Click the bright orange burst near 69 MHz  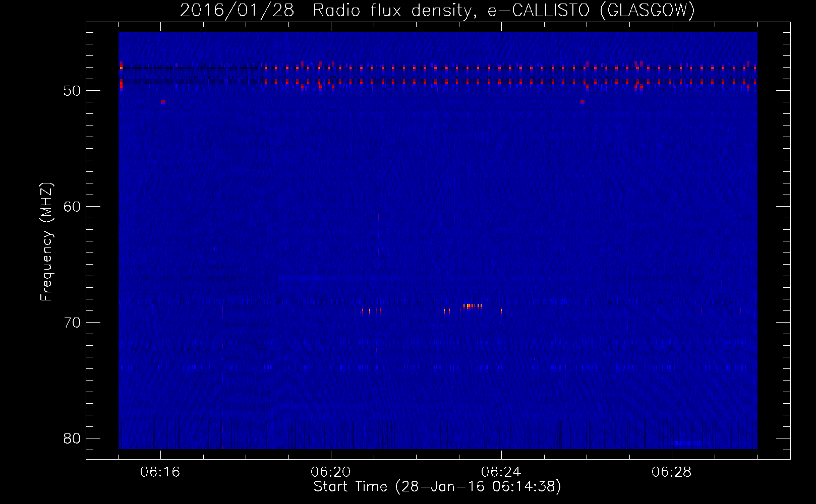(x=473, y=306)
